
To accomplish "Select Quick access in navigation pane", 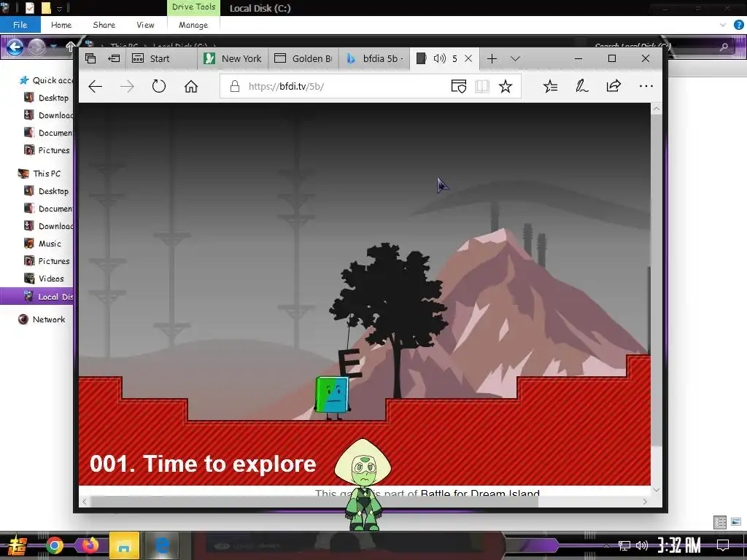I will point(46,80).
